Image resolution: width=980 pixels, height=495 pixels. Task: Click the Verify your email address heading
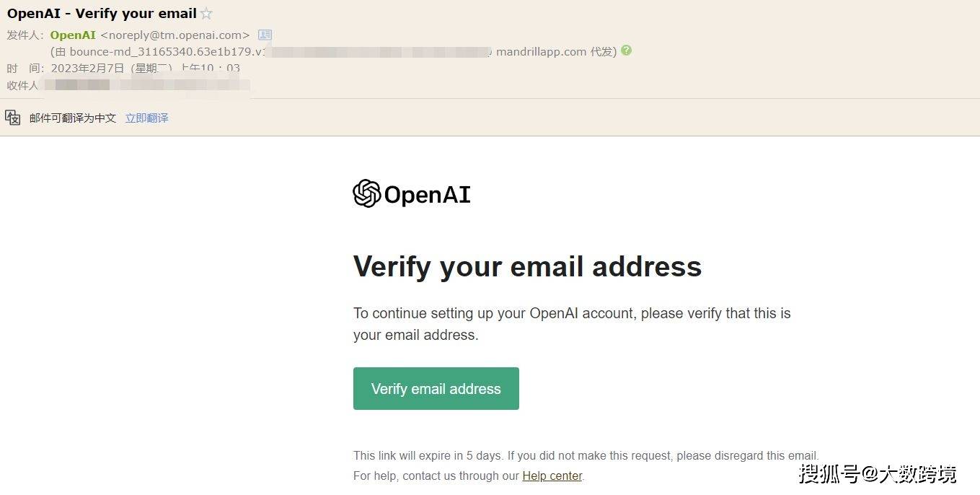(x=527, y=266)
